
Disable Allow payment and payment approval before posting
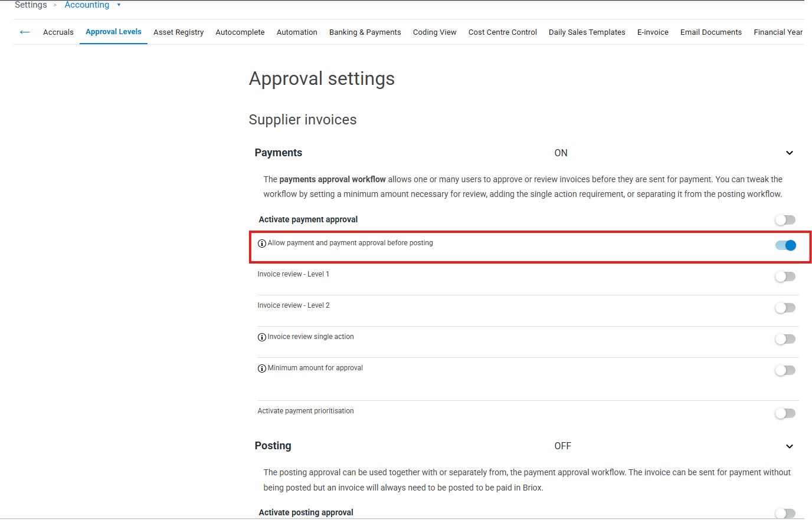pos(785,245)
